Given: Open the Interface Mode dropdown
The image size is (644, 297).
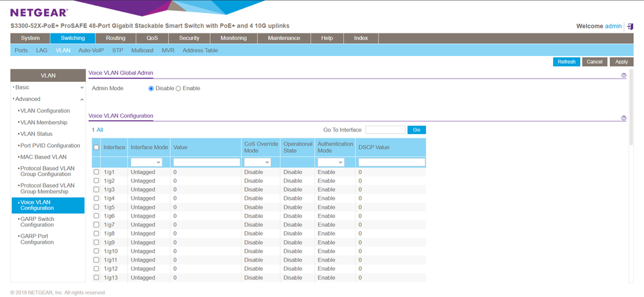Looking at the screenshot, I should [146, 162].
